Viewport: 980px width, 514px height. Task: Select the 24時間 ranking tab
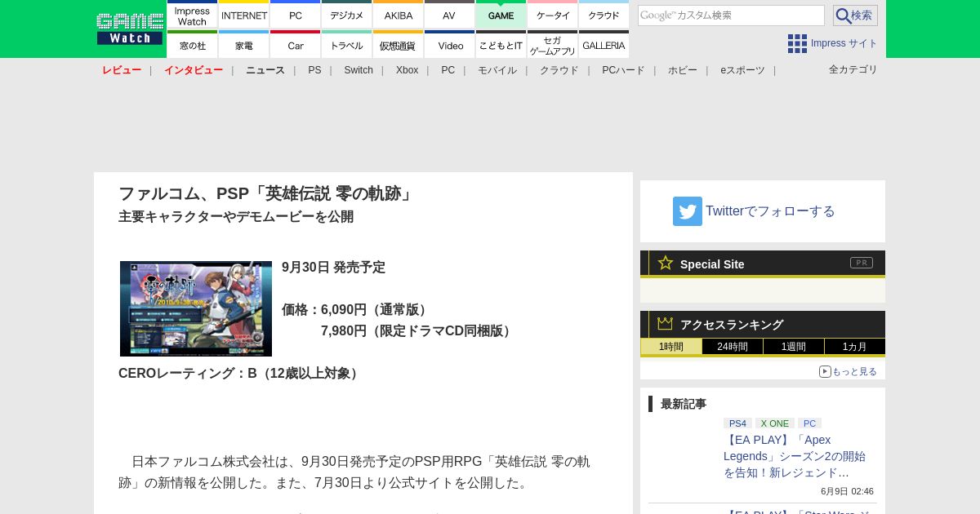click(x=733, y=347)
